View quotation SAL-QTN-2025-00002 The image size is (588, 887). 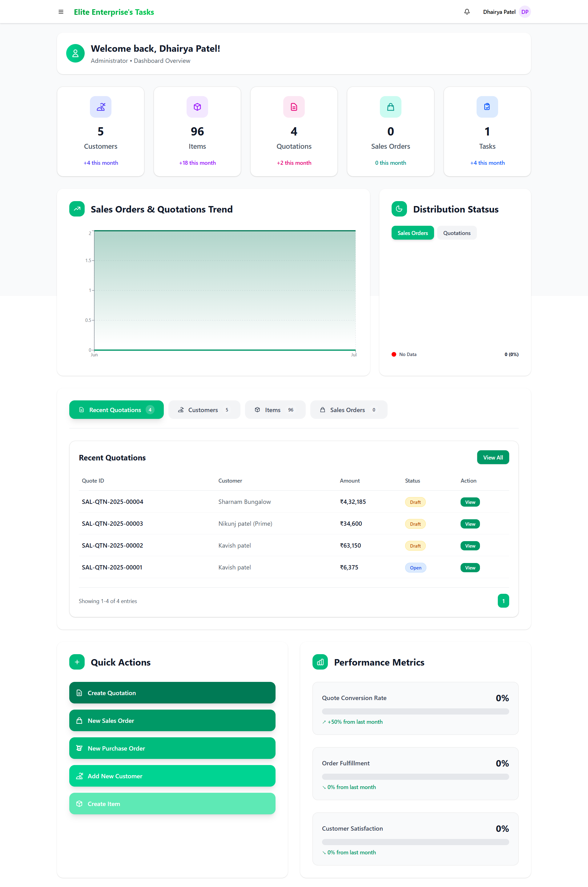pyautogui.click(x=470, y=546)
